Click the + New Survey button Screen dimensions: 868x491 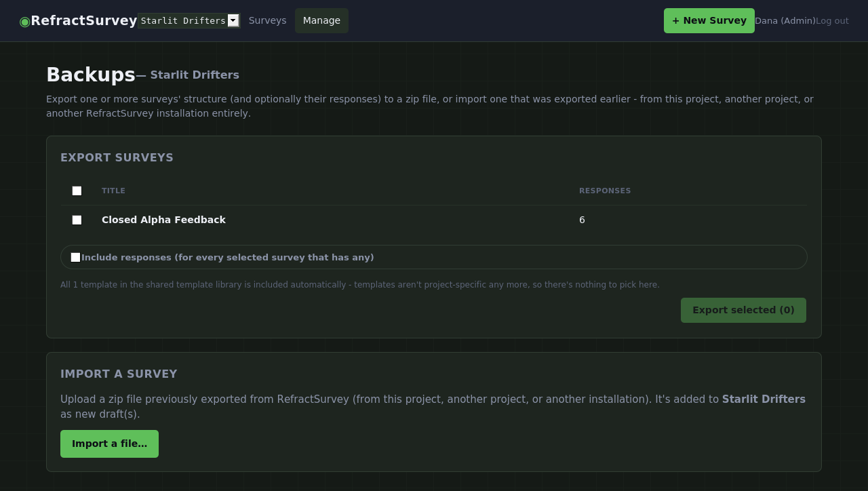pos(709,20)
